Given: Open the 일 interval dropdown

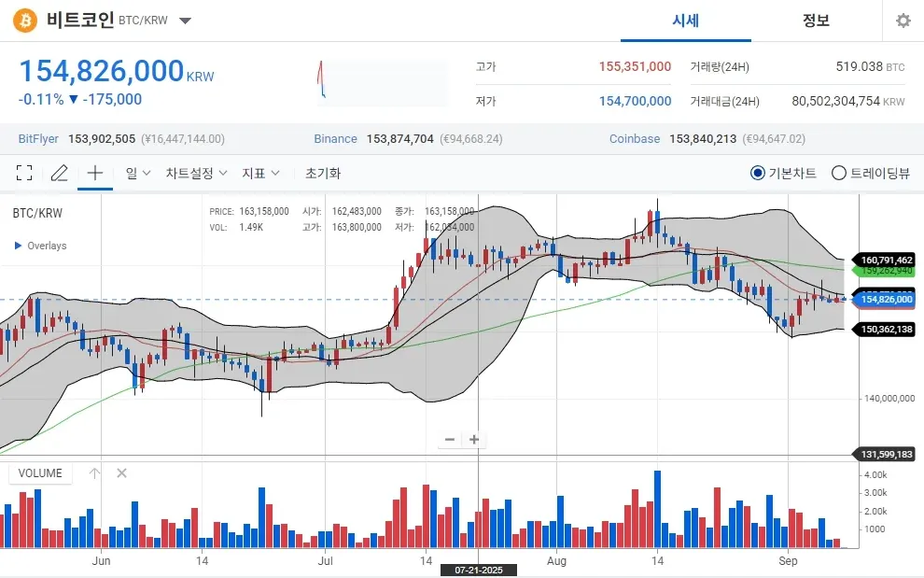Looking at the screenshot, I should tap(137, 173).
